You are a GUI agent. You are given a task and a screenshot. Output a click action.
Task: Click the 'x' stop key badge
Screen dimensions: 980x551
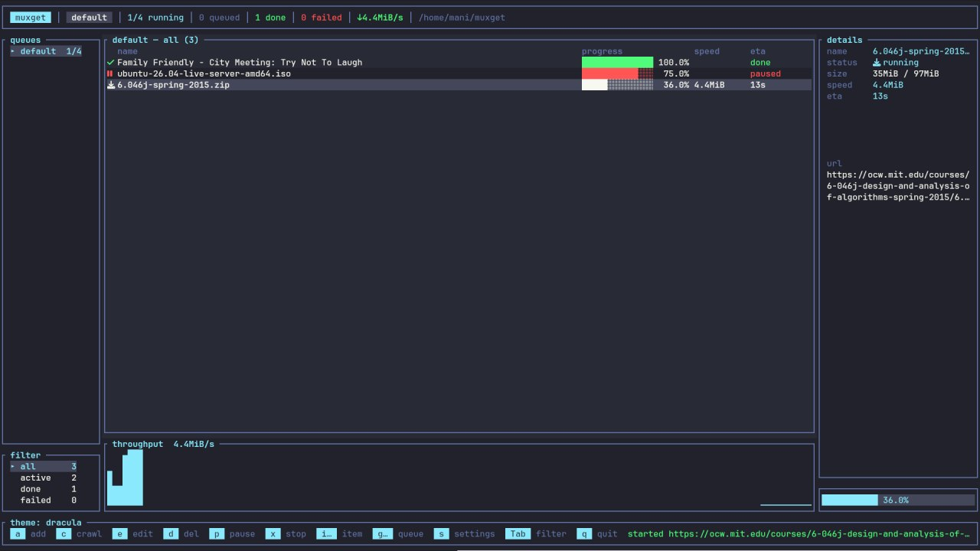[x=273, y=534]
